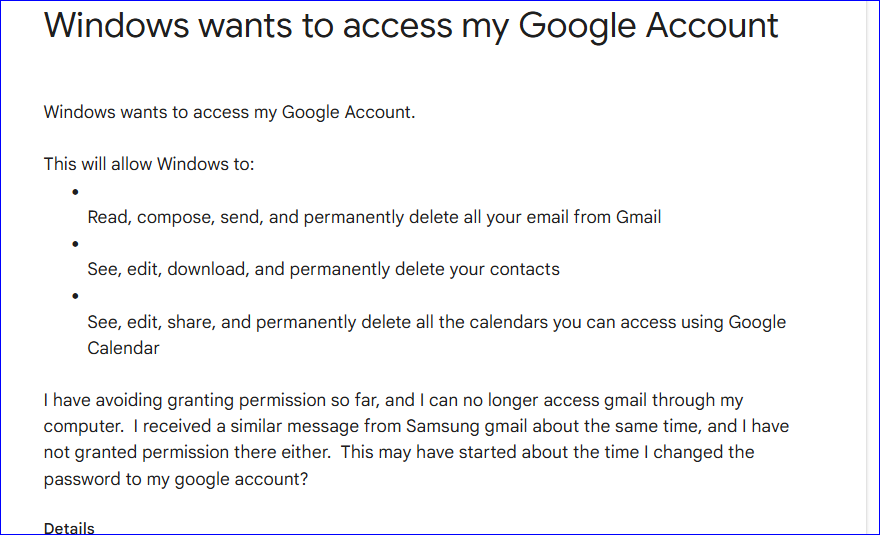Click the paragraph line starting 'I have avoiding'

(x=393, y=400)
